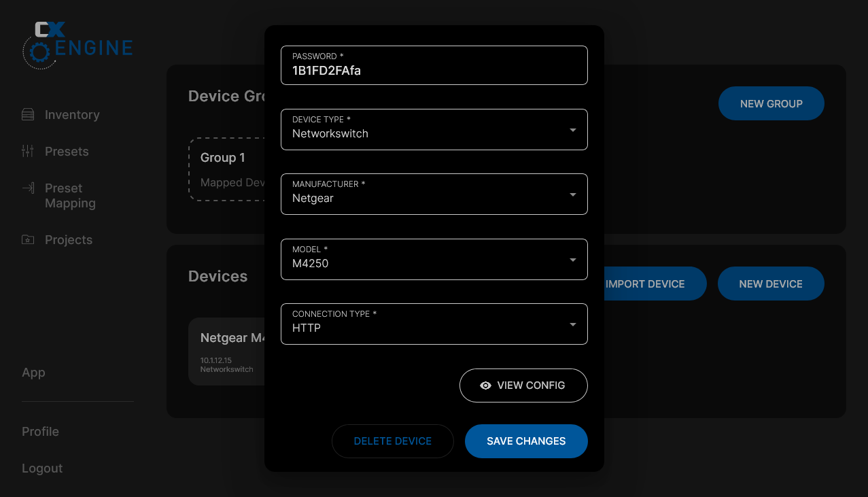Select the Inventory icon in the sidebar
The image size is (868, 497).
[x=28, y=114]
